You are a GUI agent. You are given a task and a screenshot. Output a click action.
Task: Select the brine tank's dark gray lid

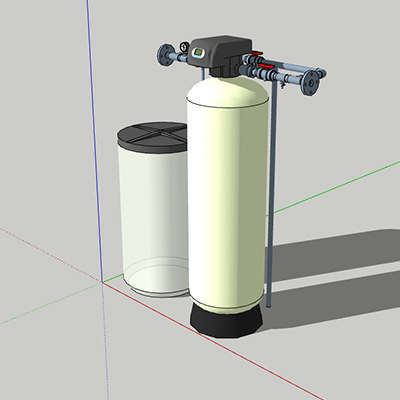(152, 137)
